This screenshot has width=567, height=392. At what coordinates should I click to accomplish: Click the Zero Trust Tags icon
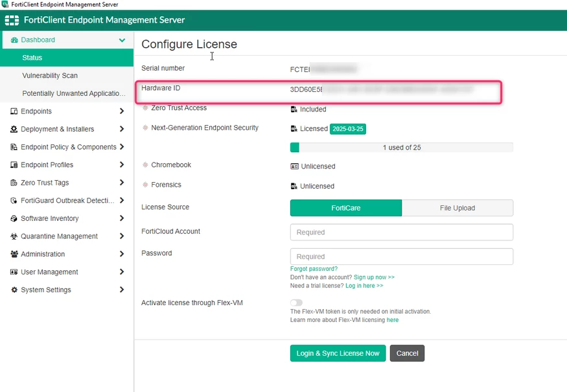(14, 183)
